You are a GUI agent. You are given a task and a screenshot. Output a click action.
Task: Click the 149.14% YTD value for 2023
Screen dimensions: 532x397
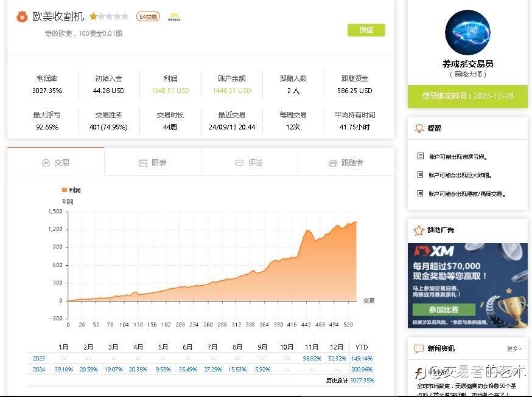(362, 358)
